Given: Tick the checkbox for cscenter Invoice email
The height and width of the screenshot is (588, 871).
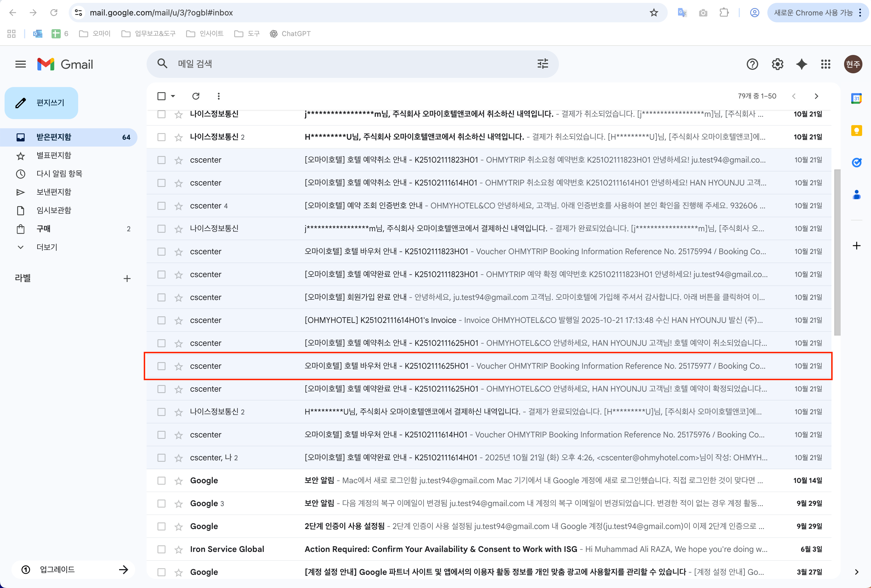Looking at the screenshot, I should pos(161,320).
